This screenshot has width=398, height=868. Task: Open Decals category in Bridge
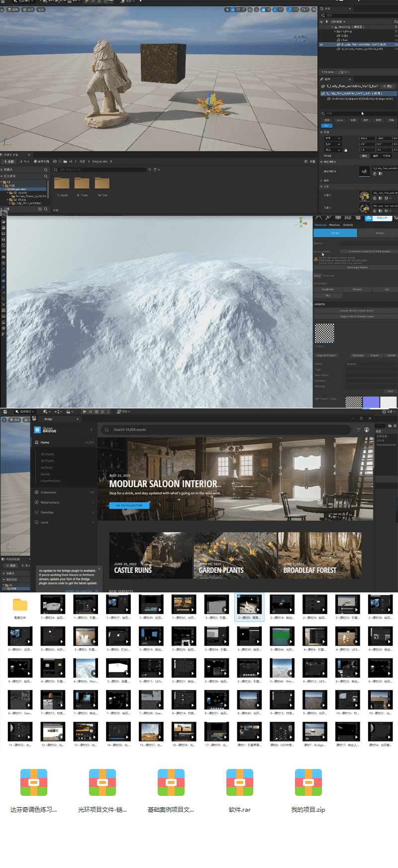tap(45, 474)
